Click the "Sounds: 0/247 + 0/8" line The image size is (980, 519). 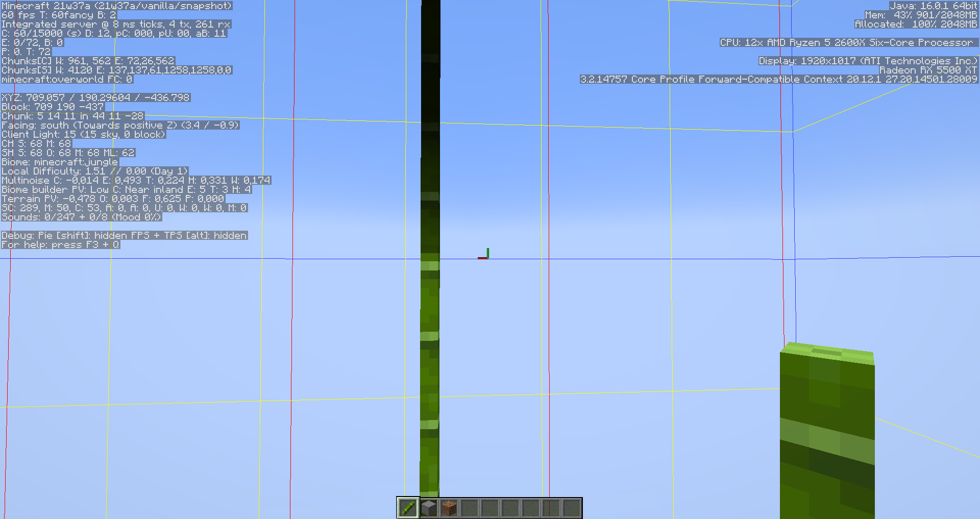(x=82, y=217)
